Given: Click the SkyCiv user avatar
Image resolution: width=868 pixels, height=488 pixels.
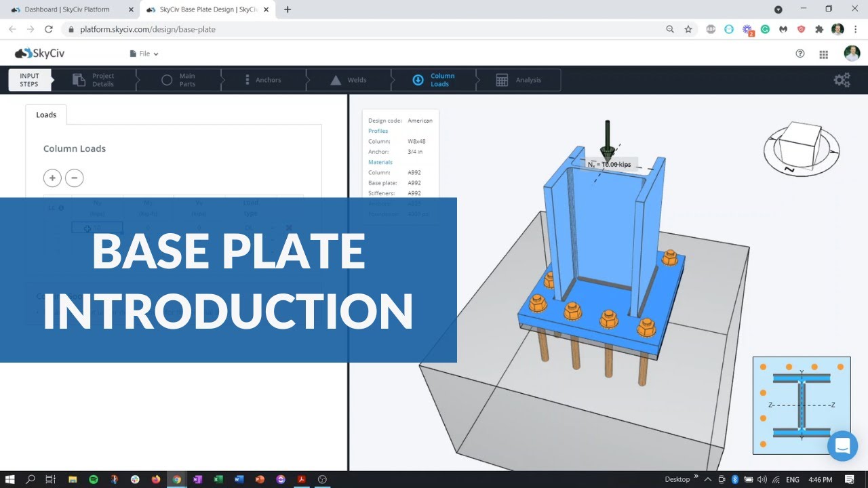Looking at the screenshot, I should point(852,54).
